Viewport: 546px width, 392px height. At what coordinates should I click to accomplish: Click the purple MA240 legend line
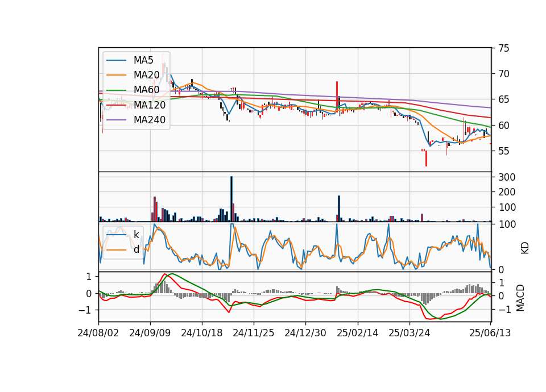point(116,120)
